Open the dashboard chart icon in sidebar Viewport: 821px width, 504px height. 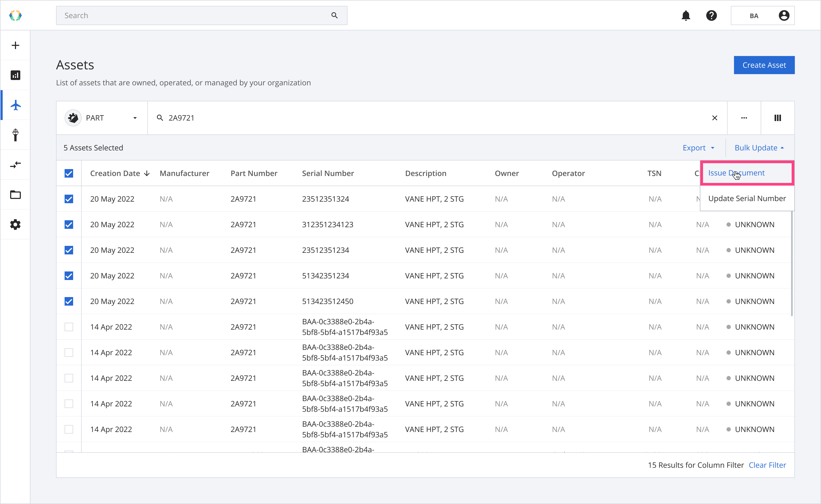(15, 75)
